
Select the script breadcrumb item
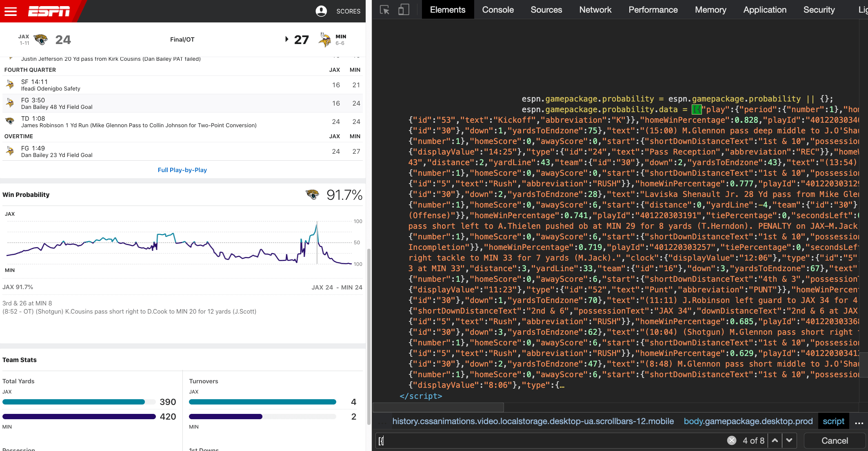(x=833, y=421)
